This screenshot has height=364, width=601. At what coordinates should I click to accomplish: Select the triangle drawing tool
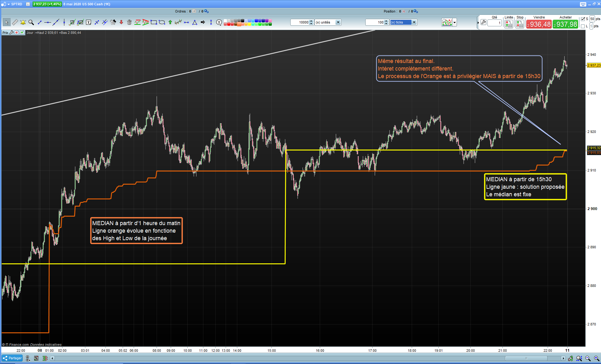point(195,22)
